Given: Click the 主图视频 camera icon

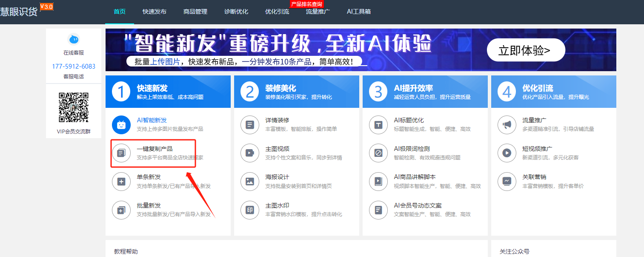Looking at the screenshot, I should tap(250, 153).
